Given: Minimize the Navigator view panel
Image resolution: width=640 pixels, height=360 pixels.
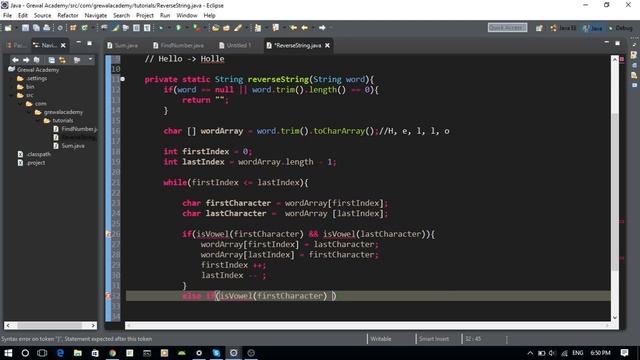Looking at the screenshot, I should (x=78, y=42).
